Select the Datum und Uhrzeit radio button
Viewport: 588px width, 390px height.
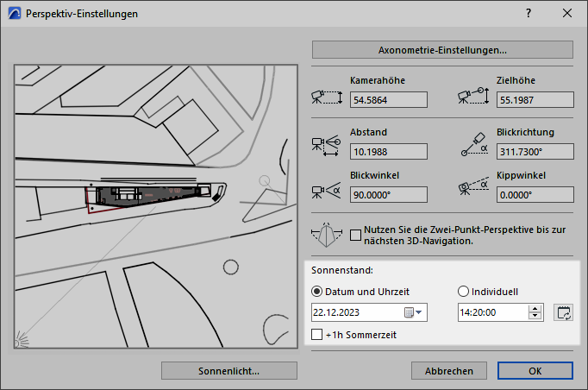pos(317,292)
